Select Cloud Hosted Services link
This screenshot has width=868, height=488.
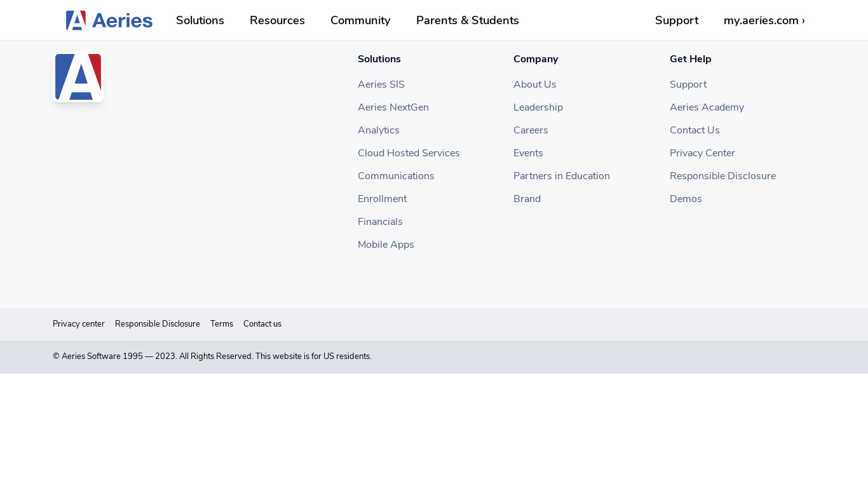pos(409,153)
